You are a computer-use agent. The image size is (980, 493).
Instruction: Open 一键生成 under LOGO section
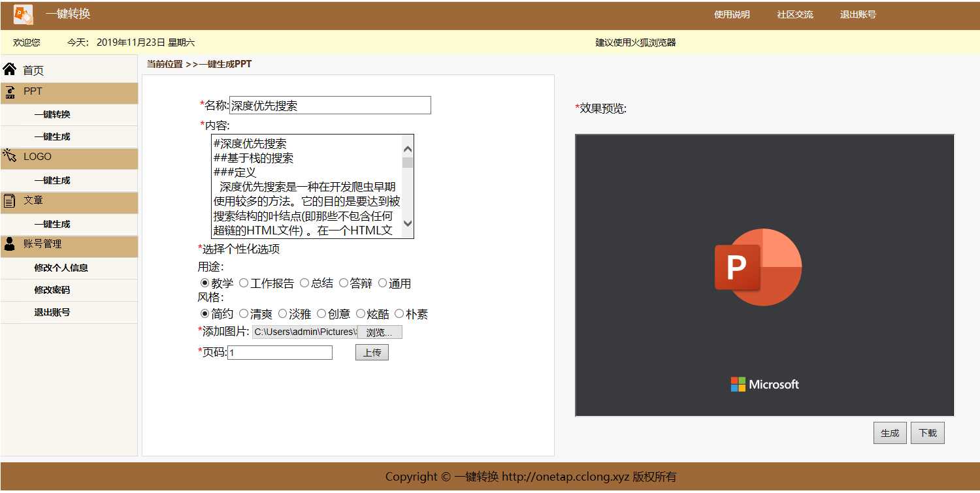pos(52,180)
